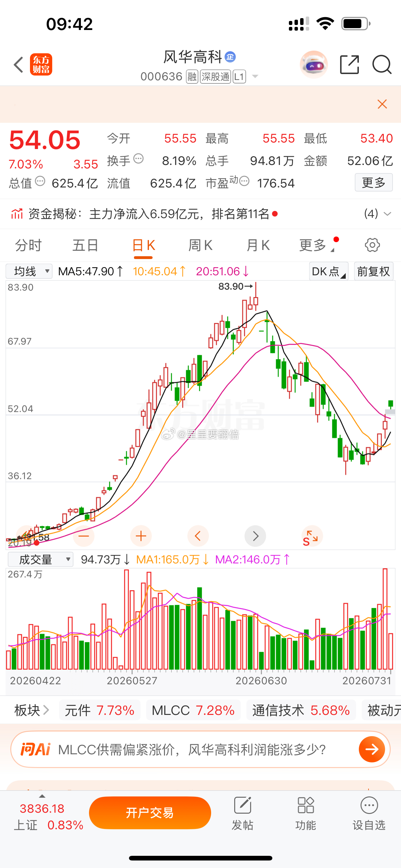Tap the 83.90 peak price marker
Viewport: 401px width, 868px height.
click(235, 287)
